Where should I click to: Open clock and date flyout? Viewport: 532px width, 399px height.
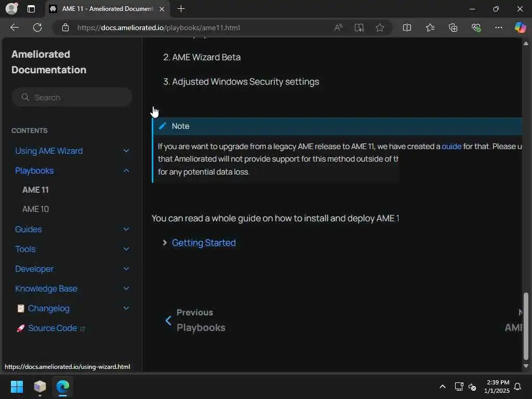point(497,387)
